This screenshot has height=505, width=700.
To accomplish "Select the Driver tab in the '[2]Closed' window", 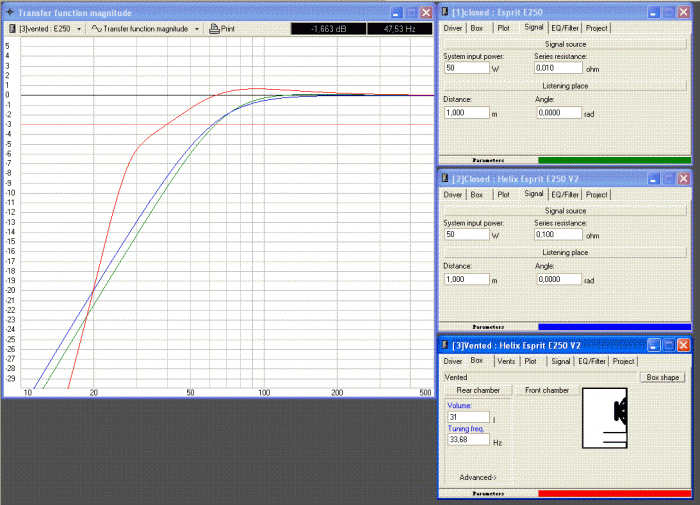I will click(x=453, y=194).
